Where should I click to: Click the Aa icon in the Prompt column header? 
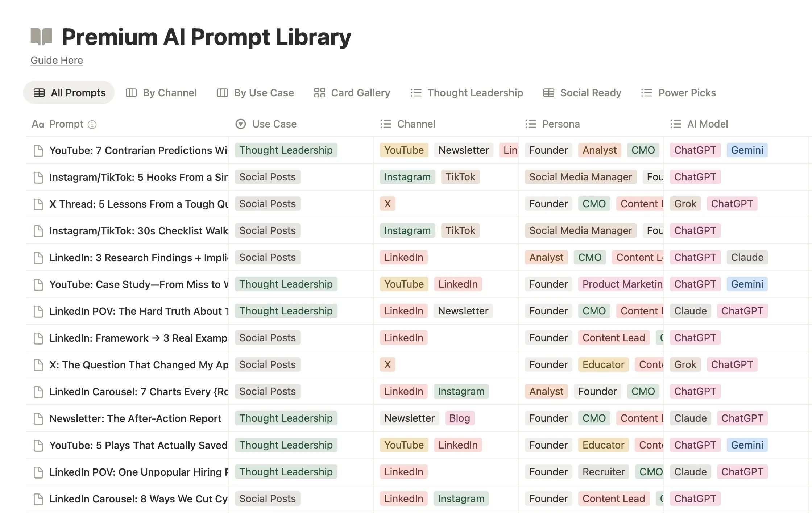pos(37,124)
